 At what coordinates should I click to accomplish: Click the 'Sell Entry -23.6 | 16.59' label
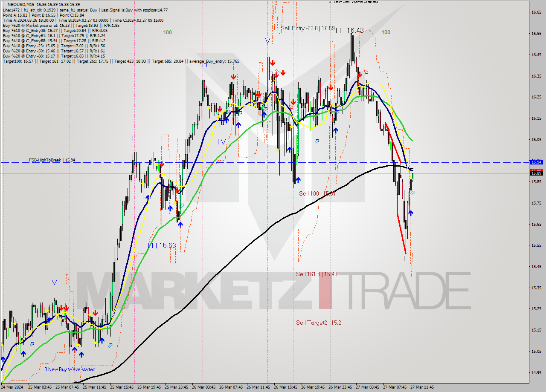tap(308, 28)
